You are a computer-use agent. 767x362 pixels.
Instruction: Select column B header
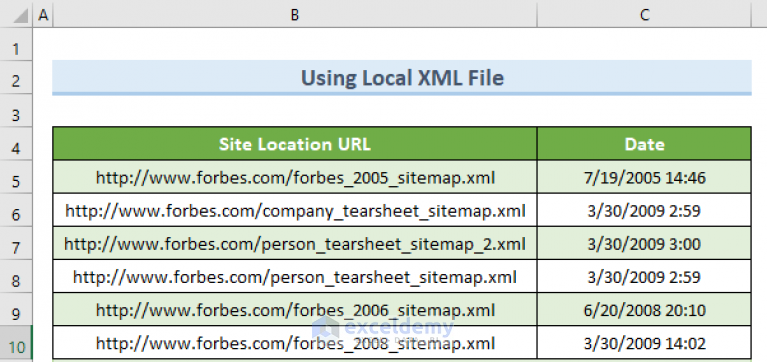pyautogui.click(x=294, y=15)
